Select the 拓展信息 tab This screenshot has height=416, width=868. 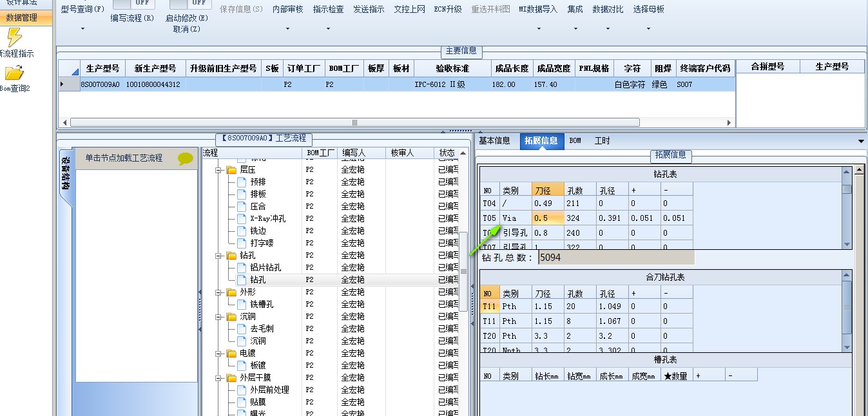(x=541, y=141)
